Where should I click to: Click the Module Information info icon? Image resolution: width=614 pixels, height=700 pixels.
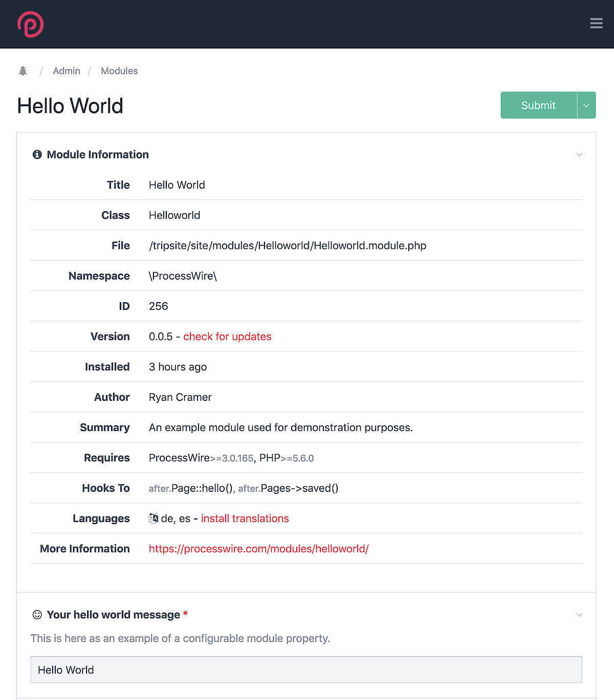[37, 154]
